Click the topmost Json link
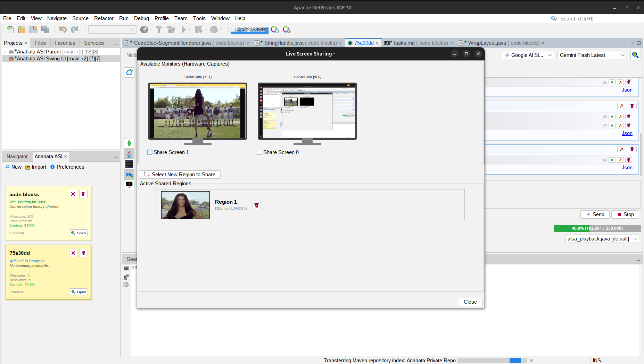This screenshot has width=644, height=364. 627,90
